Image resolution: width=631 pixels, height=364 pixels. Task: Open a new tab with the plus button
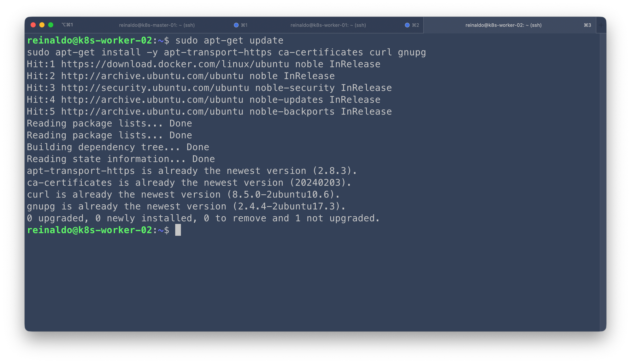pos(601,25)
